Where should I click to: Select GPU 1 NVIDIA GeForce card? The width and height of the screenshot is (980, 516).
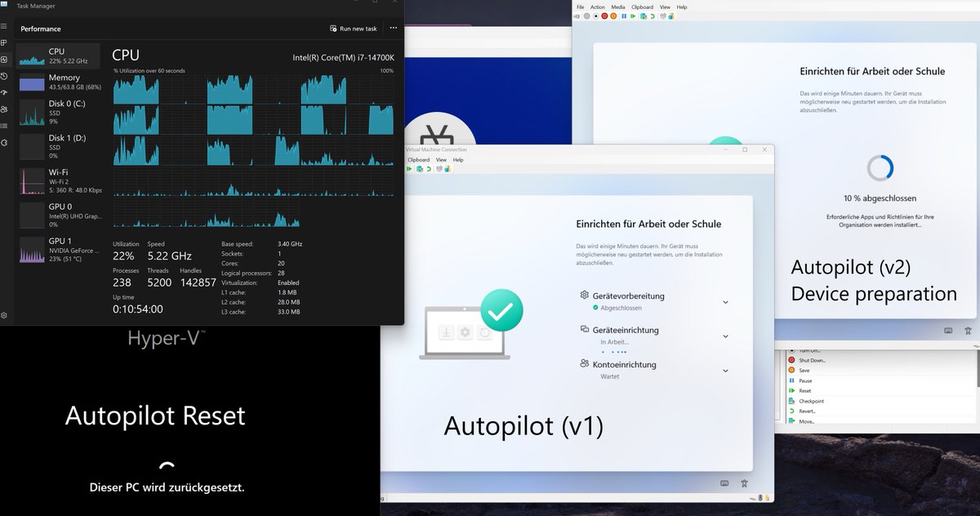(x=60, y=250)
